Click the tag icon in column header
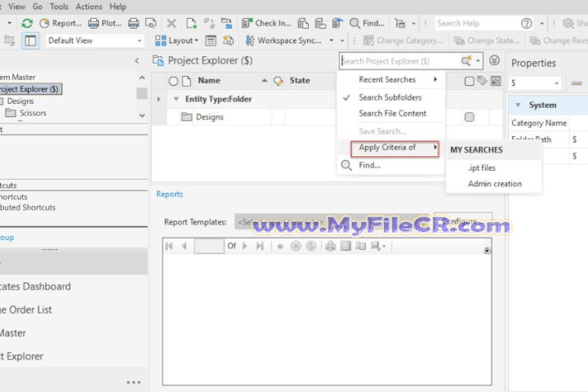 [x=482, y=81]
